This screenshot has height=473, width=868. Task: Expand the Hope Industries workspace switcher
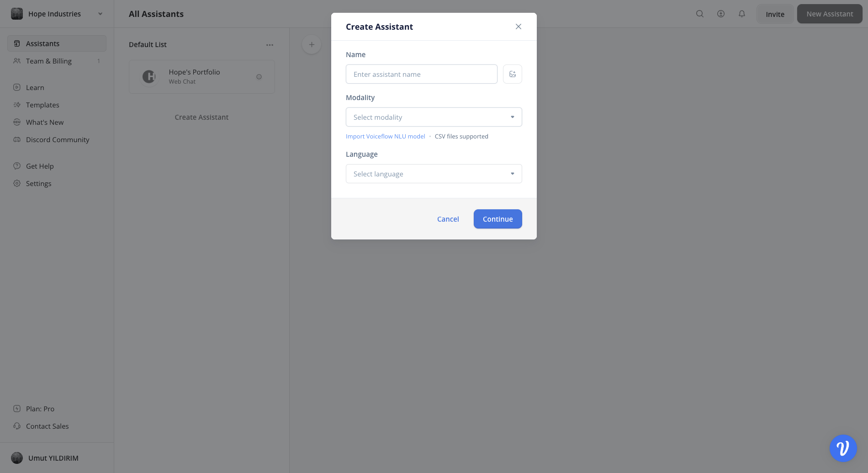(100, 14)
